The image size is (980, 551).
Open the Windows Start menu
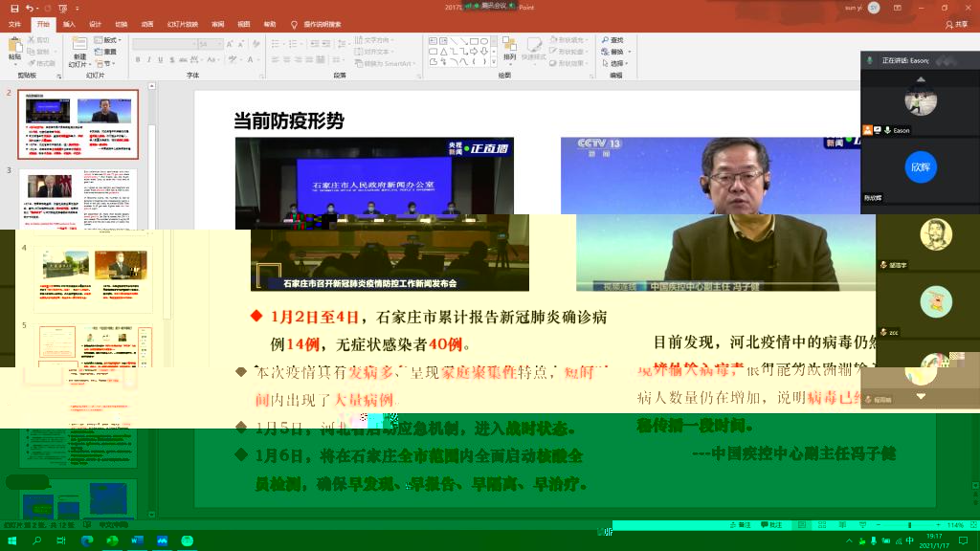coord(11,541)
